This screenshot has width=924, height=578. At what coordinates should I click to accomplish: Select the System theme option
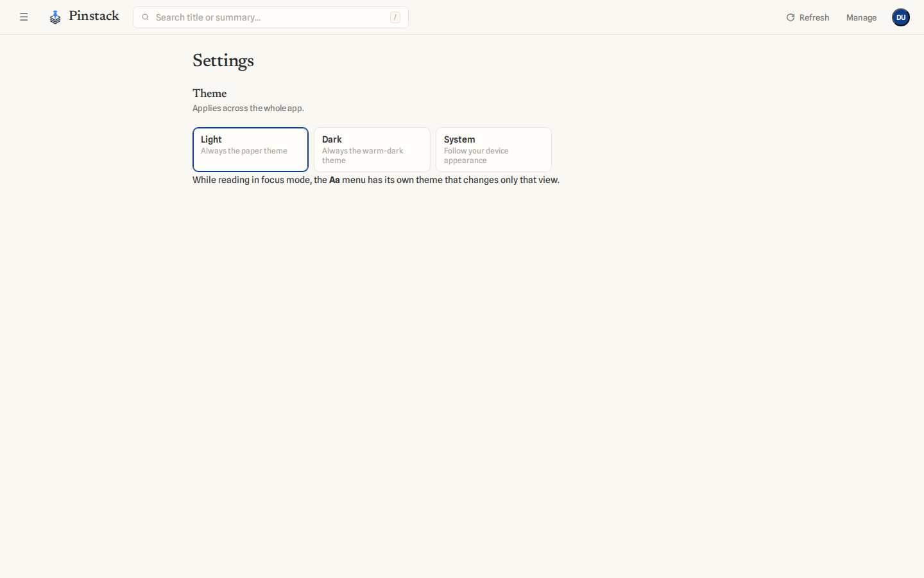coord(493,150)
